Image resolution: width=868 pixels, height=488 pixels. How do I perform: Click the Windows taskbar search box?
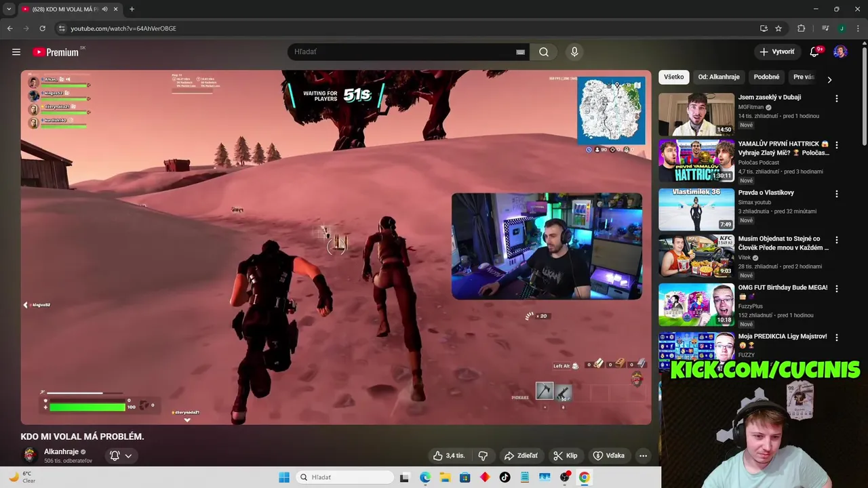[346, 477]
